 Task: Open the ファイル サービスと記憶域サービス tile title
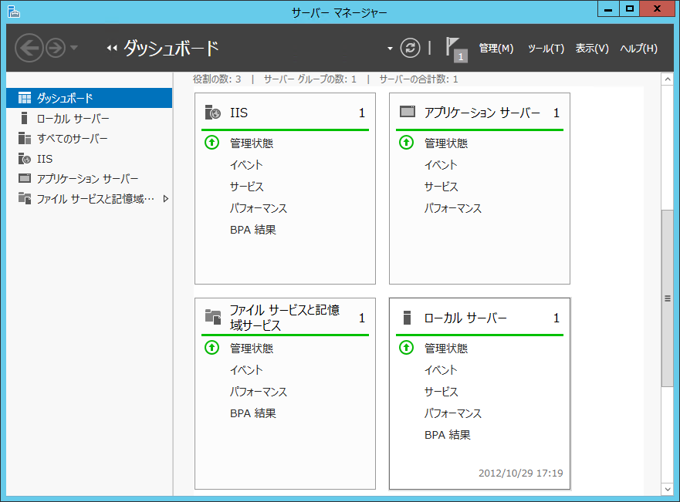point(284,317)
